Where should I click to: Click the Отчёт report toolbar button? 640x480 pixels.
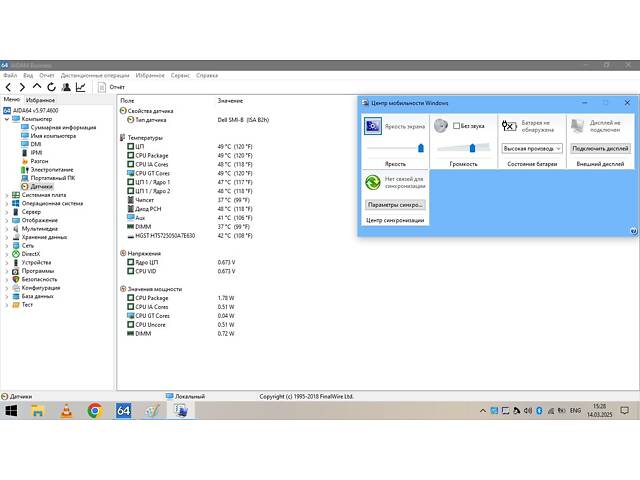click(x=112, y=87)
